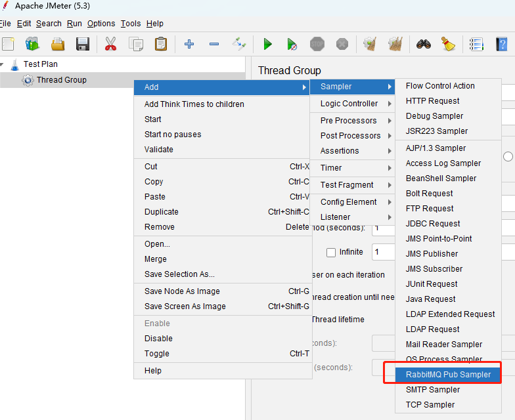This screenshot has height=420, width=515.
Task: Choose FTP Request entry
Action: tap(448, 209)
